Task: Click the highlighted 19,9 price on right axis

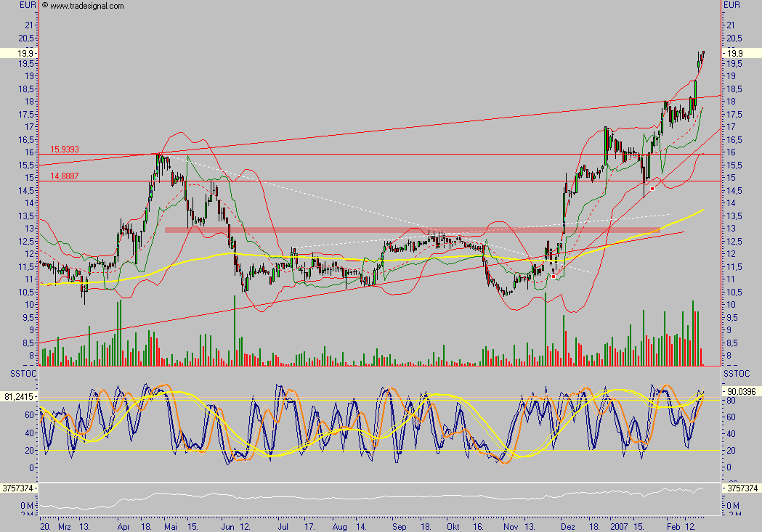Action: [x=734, y=53]
